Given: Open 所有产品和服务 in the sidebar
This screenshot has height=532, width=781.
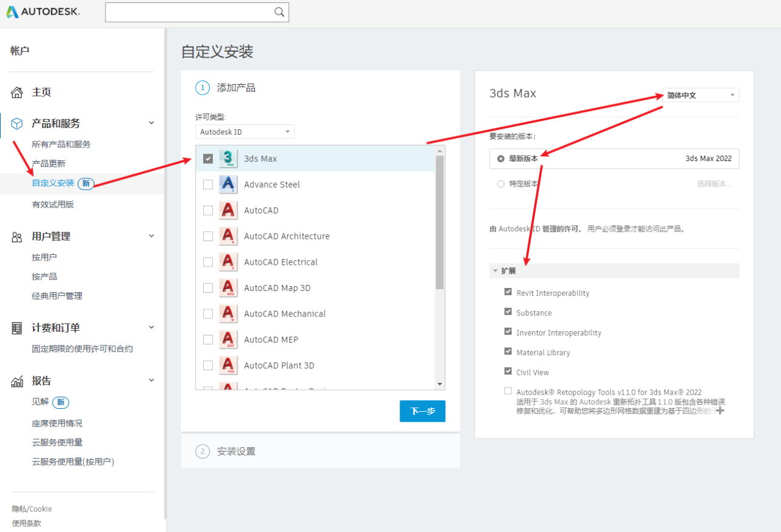Looking at the screenshot, I should [x=61, y=145].
